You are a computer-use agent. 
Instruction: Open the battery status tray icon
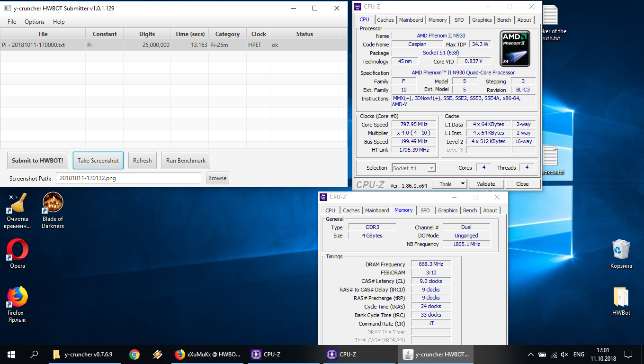(x=543, y=354)
